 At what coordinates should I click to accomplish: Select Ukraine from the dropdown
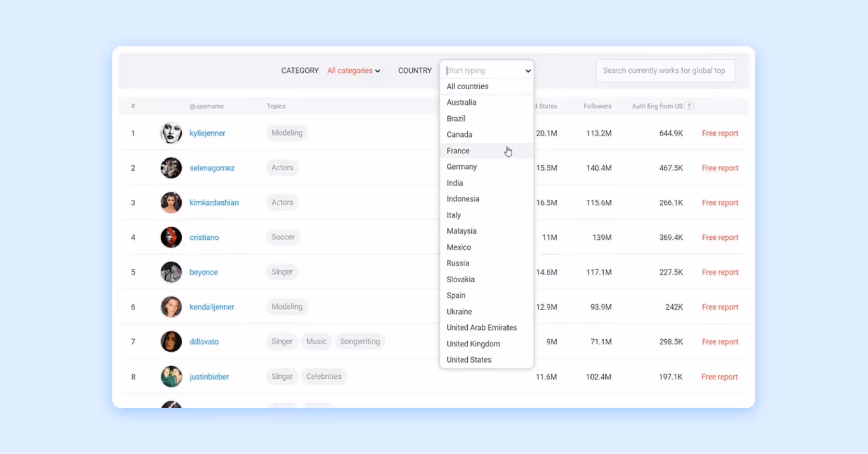click(487, 312)
